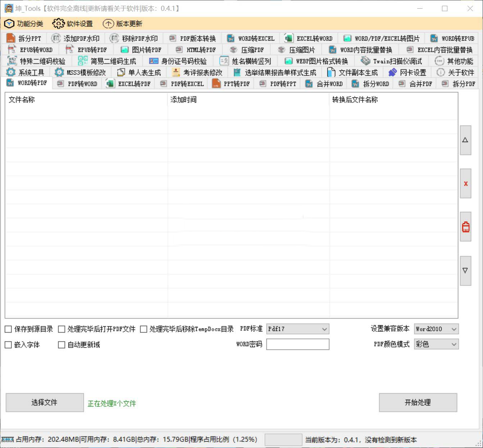The width and height of the screenshot is (483, 448).
Task: Open the 压缩图片 icon
Action: pyautogui.click(x=282, y=50)
